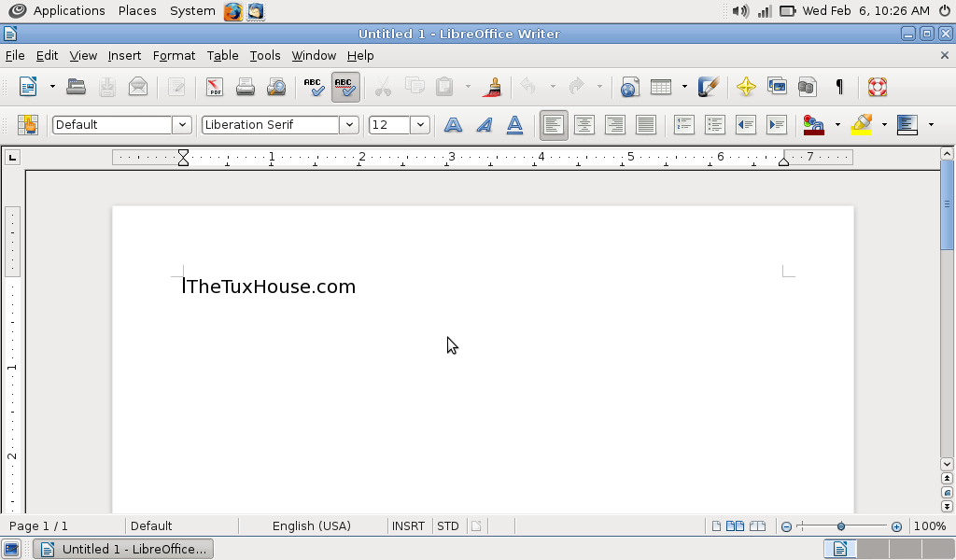Click the New document icon
Viewport: 956px width, 560px height.
[28, 87]
